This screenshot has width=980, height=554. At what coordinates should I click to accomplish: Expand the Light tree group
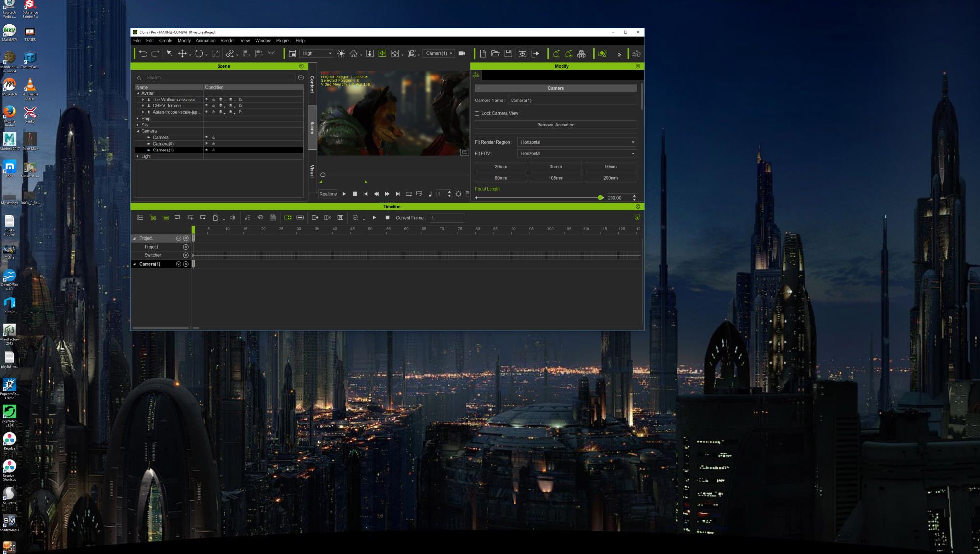pos(138,157)
